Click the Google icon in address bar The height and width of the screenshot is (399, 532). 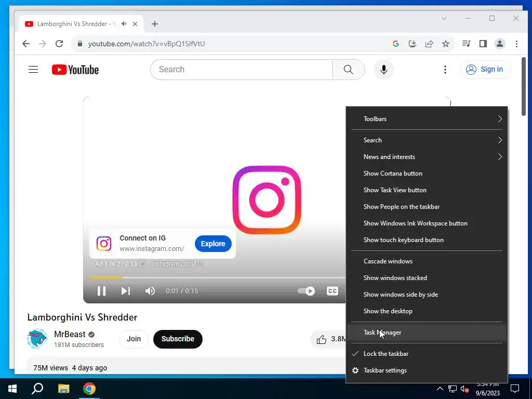[x=395, y=44]
